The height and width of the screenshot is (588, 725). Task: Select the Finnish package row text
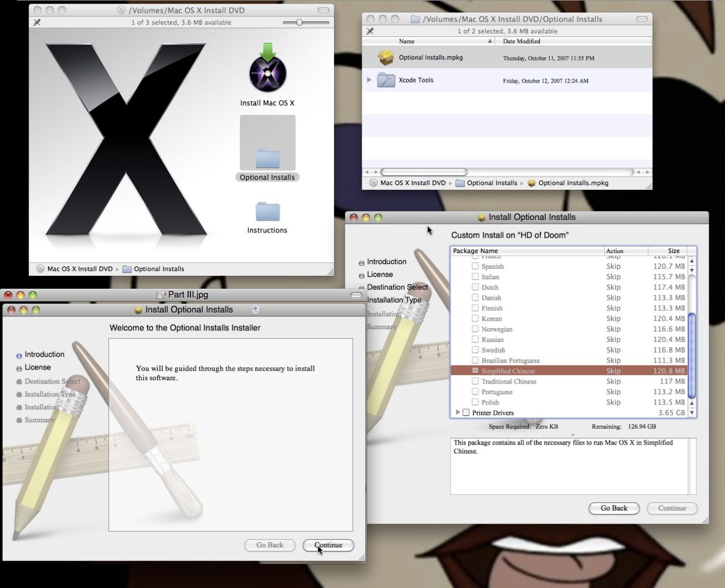coord(492,308)
